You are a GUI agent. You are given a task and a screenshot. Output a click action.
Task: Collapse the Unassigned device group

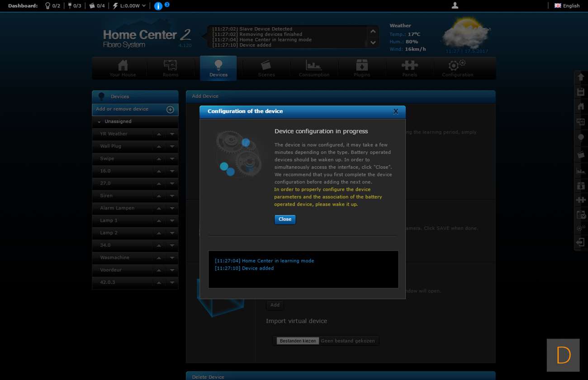point(99,122)
